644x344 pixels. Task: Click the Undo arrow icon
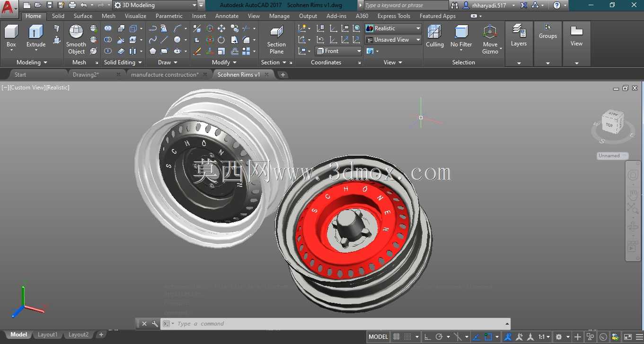tap(84, 5)
